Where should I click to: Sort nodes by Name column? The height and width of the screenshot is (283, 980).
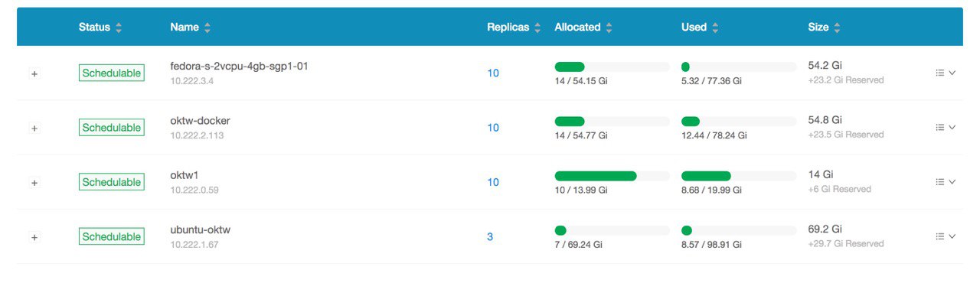(207, 28)
